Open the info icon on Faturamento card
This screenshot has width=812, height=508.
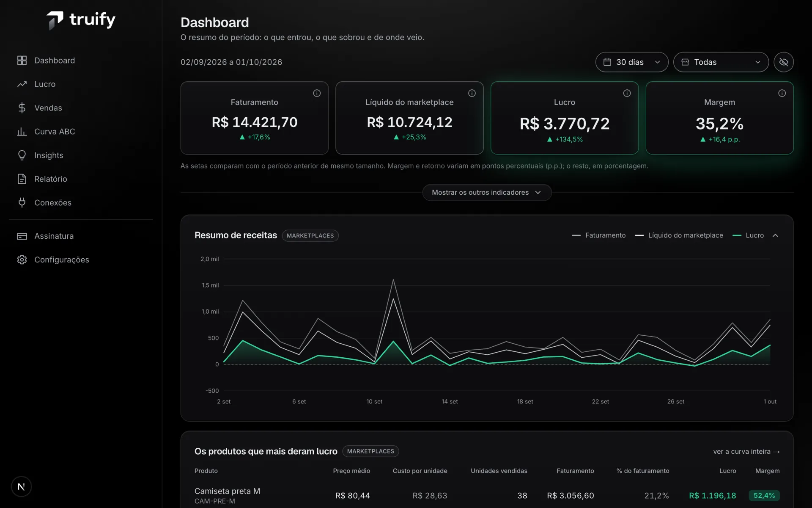tap(317, 93)
